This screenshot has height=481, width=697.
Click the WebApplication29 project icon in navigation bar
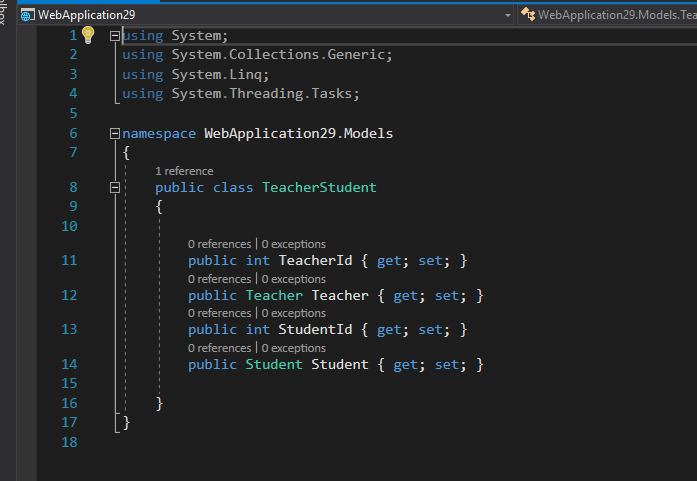[27, 15]
